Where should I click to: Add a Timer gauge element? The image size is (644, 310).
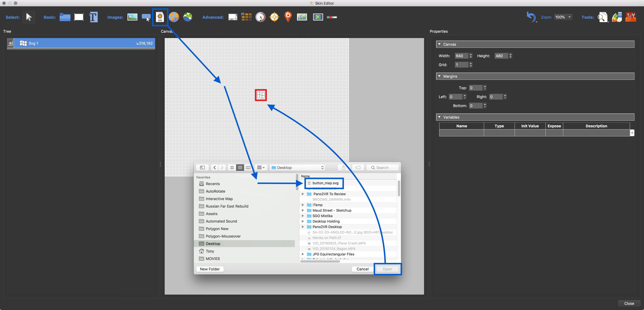tap(260, 17)
